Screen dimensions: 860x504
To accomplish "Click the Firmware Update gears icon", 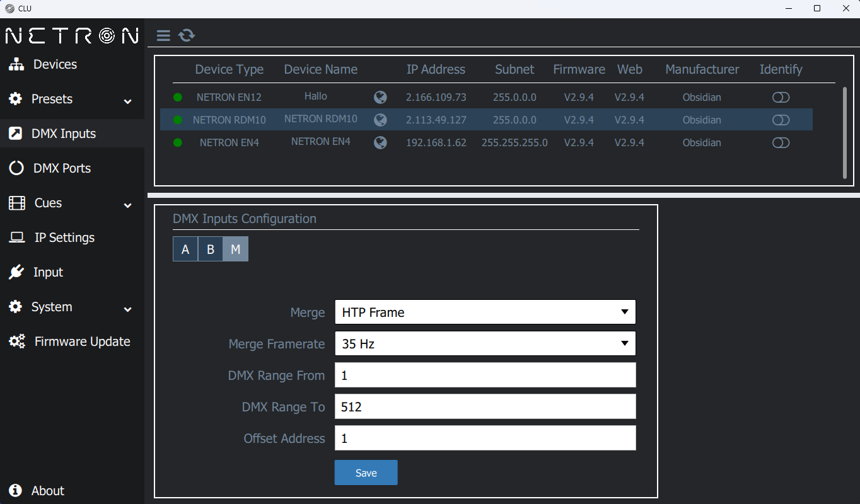I will coord(17,341).
